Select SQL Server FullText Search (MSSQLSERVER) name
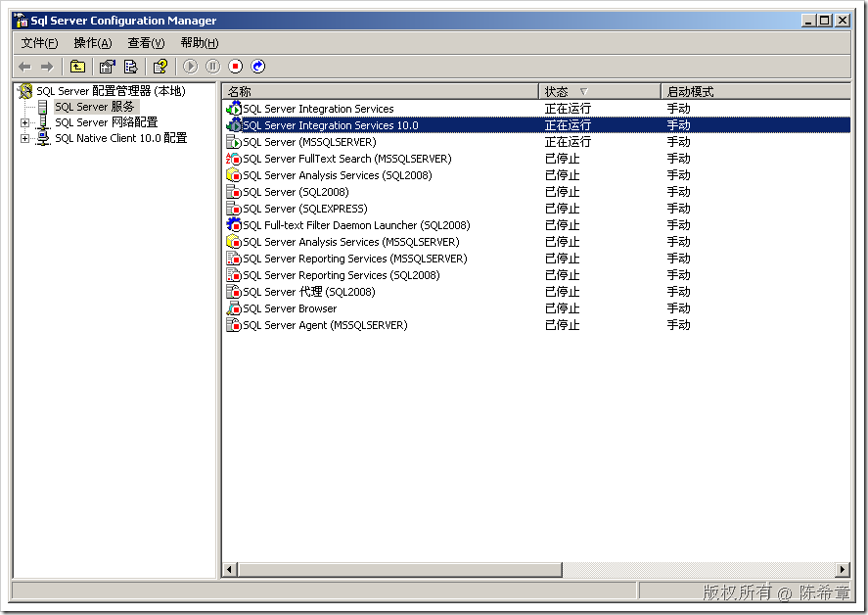Viewport: 868px width, 615px height. click(x=347, y=159)
